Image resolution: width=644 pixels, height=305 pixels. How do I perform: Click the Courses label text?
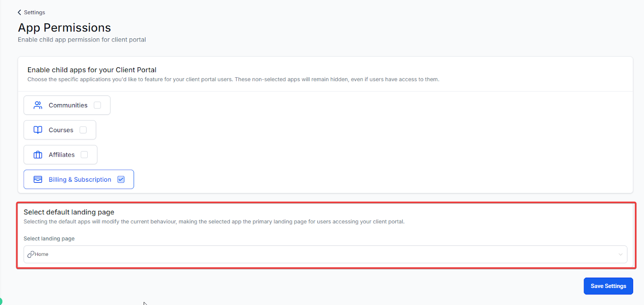click(x=61, y=130)
